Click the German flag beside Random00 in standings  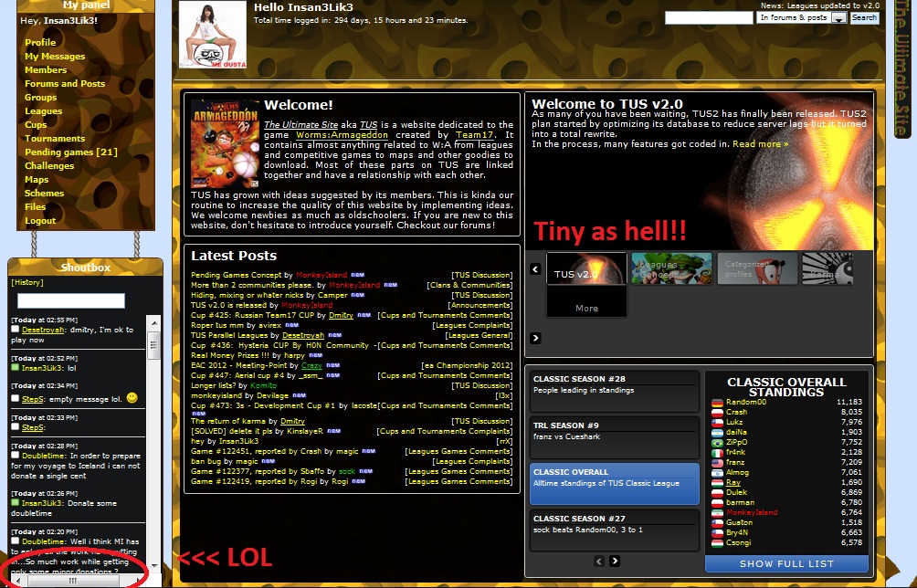pyautogui.click(x=717, y=403)
